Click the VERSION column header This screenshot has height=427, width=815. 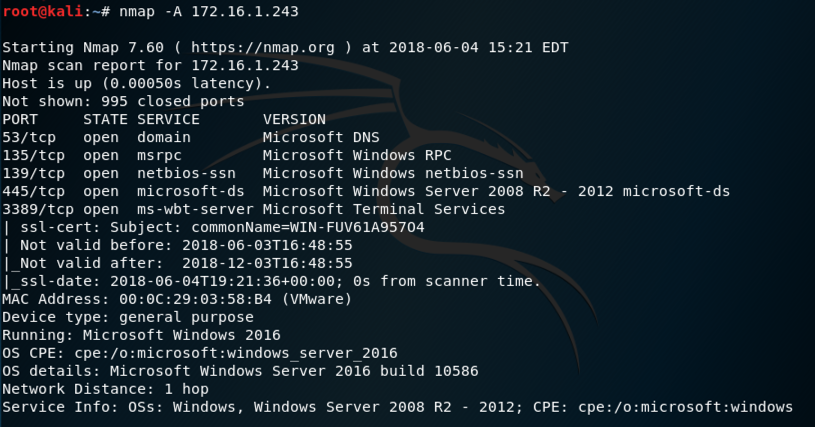(x=294, y=119)
